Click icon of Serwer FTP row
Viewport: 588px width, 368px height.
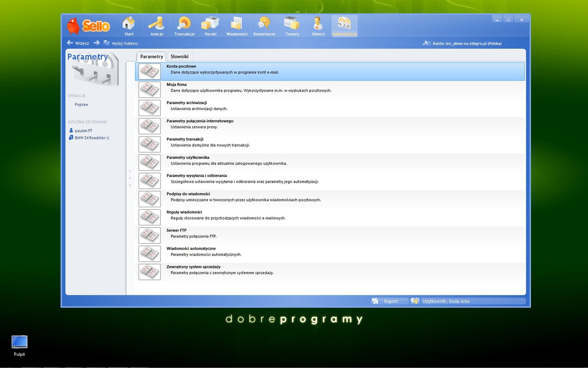(x=149, y=236)
